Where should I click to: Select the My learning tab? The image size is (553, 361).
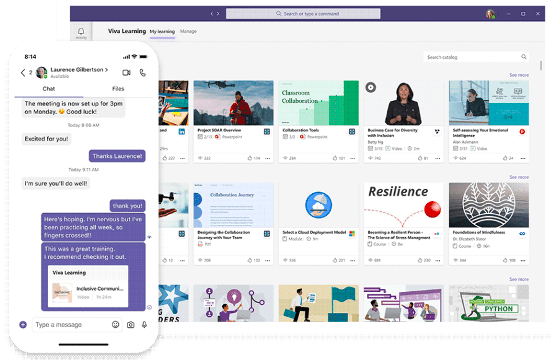pyautogui.click(x=162, y=31)
